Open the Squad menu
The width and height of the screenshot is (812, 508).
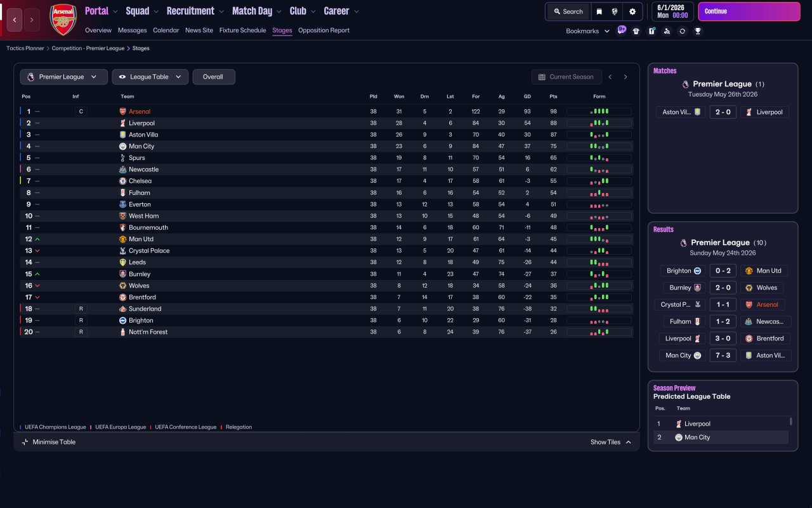pos(143,11)
